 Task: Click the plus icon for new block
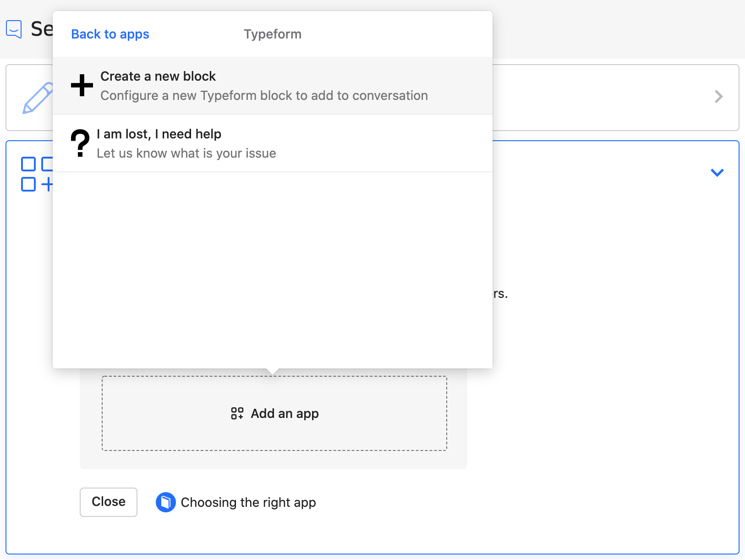point(82,85)
